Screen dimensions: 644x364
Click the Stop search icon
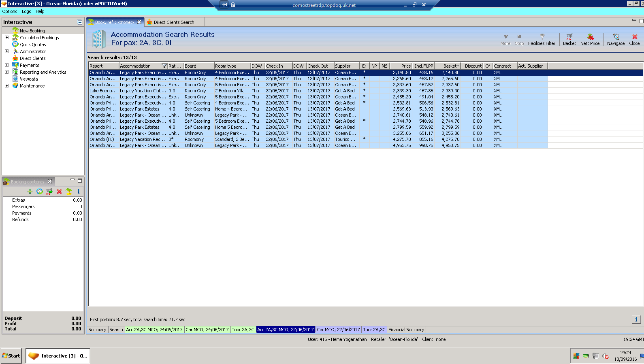point(519,36)
